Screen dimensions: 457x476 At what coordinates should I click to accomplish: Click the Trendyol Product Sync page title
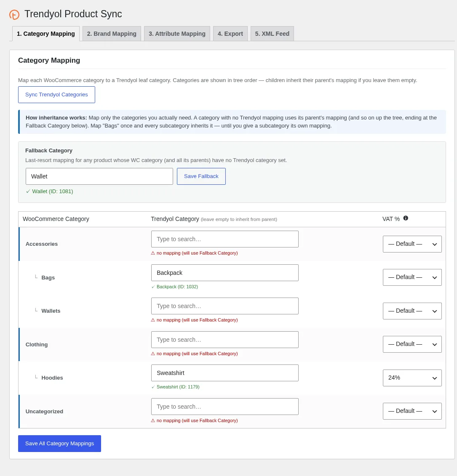pos(73,14)
